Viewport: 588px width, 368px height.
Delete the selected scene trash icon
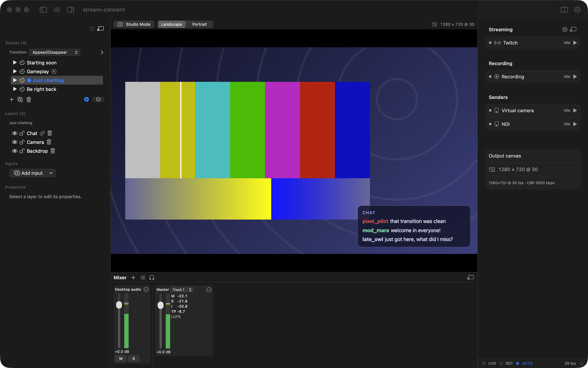29,100
